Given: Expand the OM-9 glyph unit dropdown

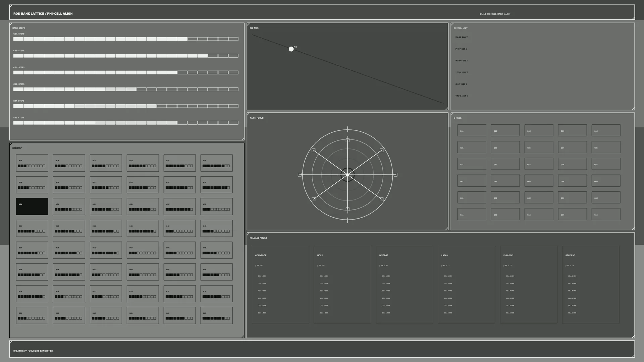Looking at the screenshot, I should [461, 84].
